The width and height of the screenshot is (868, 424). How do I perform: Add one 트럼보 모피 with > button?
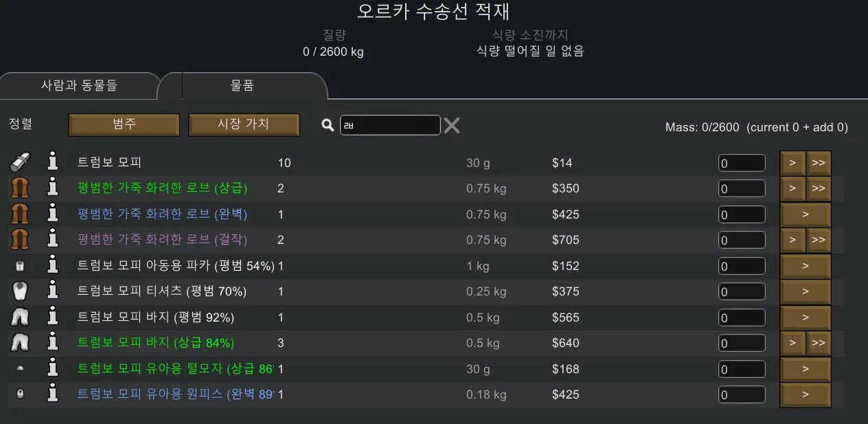click(792, 163)
